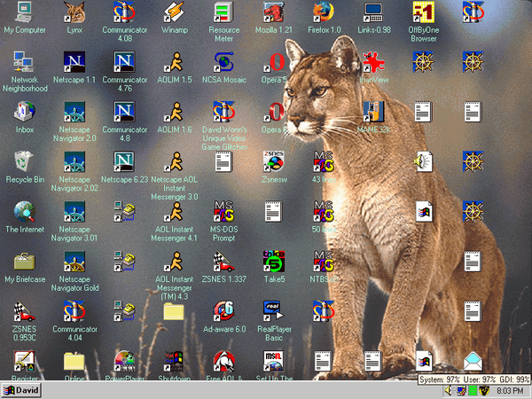The height and width of the screenshot is (399, 532).
Task: Open the MSN Set Up The icon
Action: [274, 362]
